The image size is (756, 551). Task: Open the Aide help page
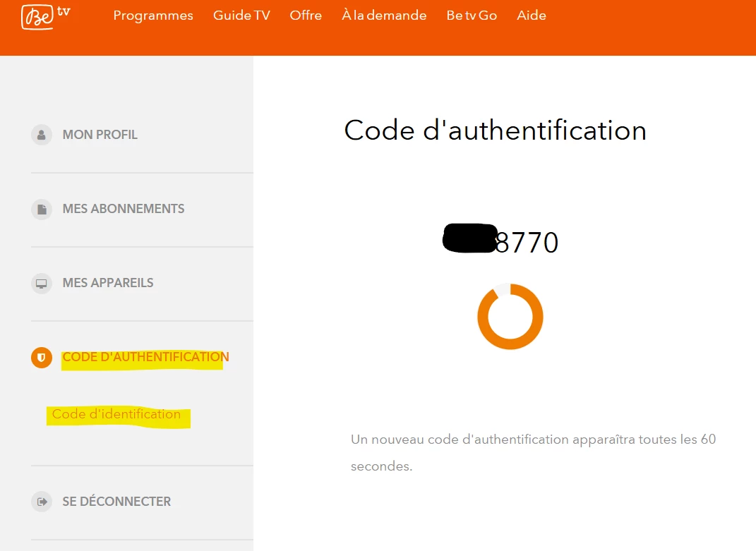coord(532,16)
